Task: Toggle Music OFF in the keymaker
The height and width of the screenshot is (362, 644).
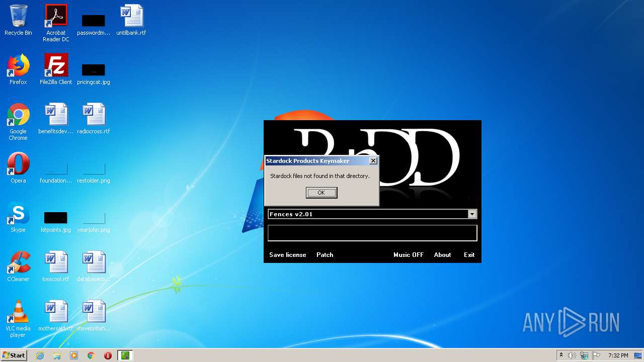Action: 409,255
